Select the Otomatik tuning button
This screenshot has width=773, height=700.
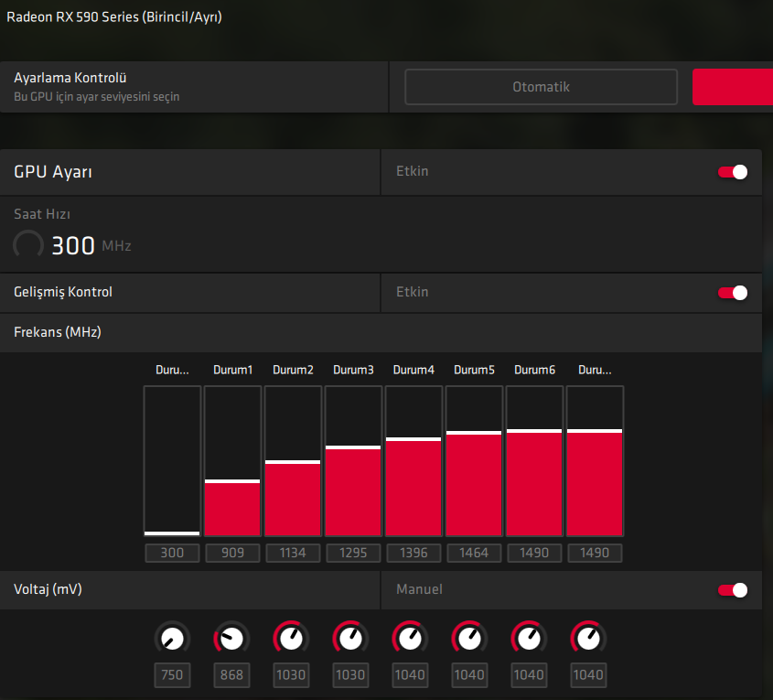541,87
